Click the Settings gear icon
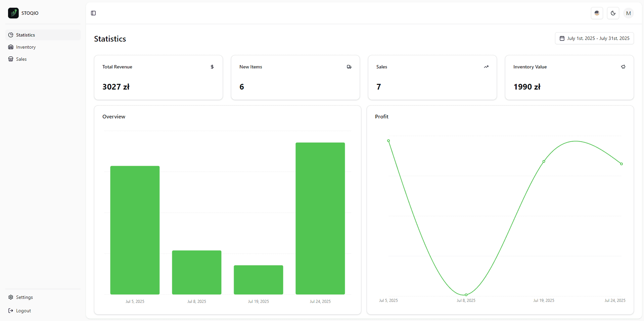 point(11,297)
